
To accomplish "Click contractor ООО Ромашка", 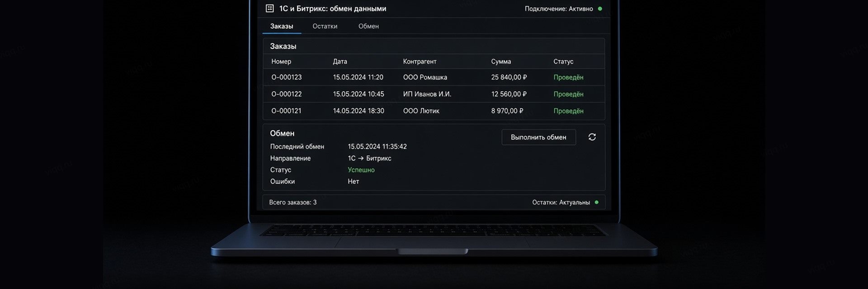I will click(425, 77).
